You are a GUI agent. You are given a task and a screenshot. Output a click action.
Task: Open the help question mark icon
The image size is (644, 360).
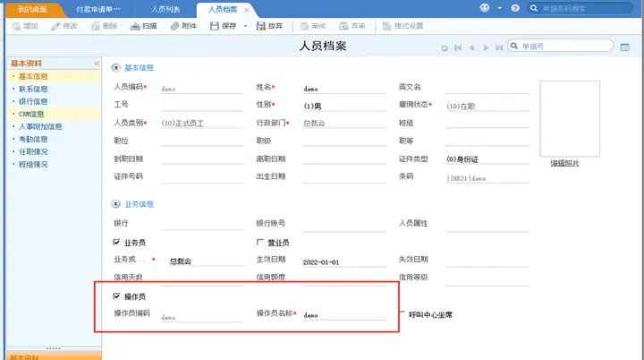tap(515, 8)
